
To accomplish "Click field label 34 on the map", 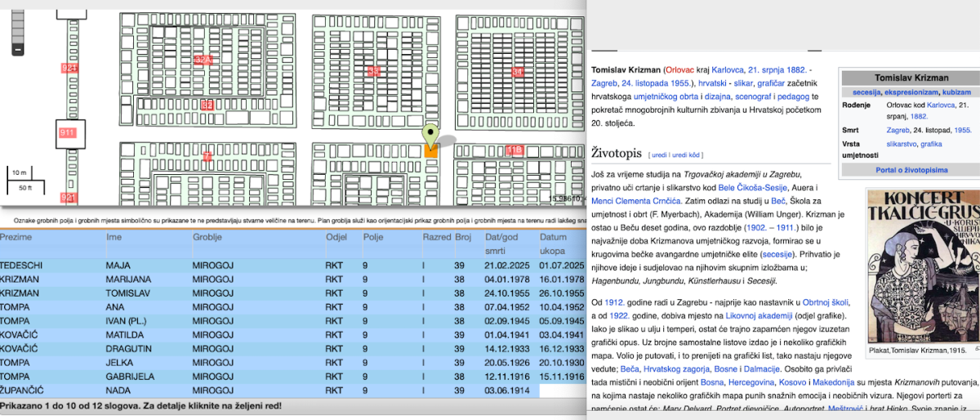I will (517, 72).
